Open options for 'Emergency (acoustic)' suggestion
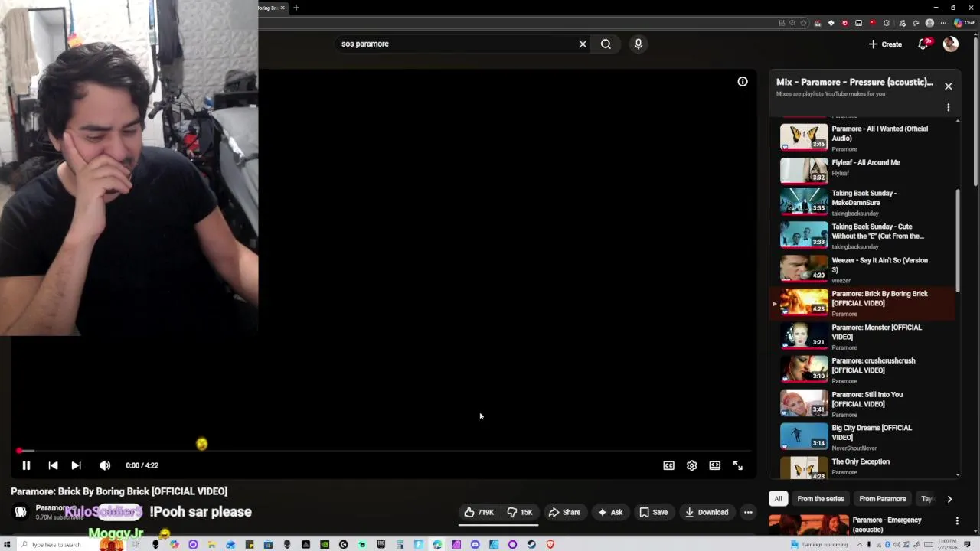Image resolution: width=980 pixels, height=551 pixels. [957, 521]
